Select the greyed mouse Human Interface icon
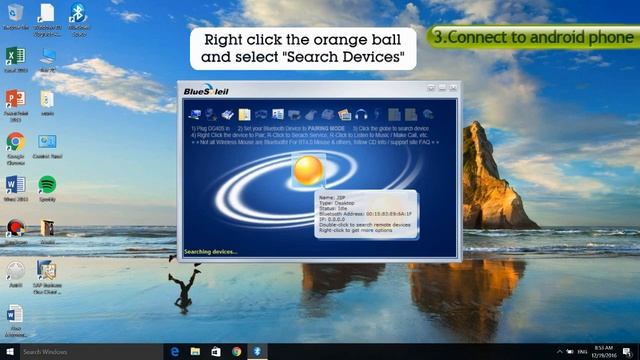 [311, 115]
